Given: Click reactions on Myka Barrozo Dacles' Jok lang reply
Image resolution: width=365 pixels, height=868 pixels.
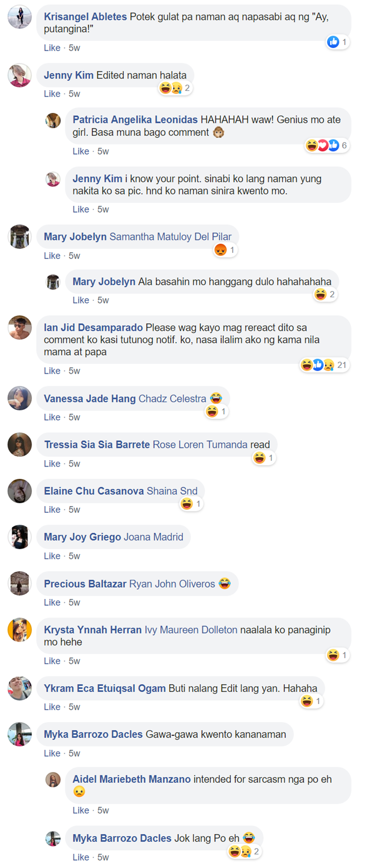Looking at the screenshot, I should click(x=245, y=851).
